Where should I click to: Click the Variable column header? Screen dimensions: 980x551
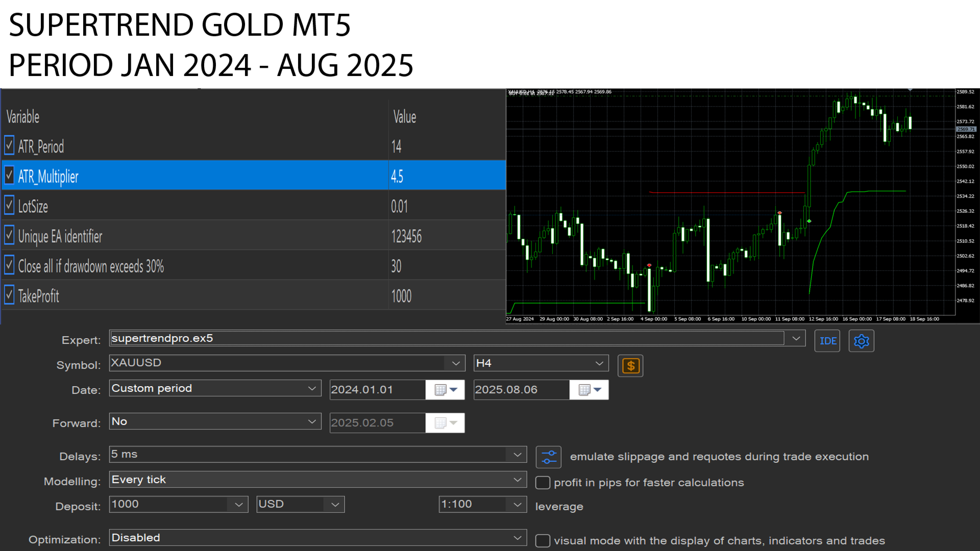[x=23, y=117]
